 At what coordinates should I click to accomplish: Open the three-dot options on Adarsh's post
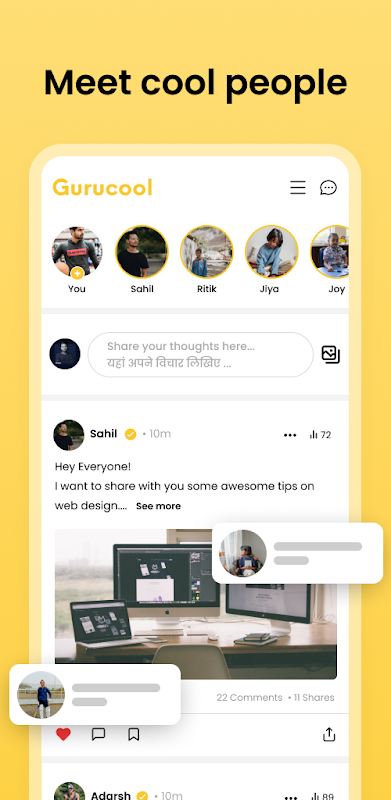pyautogui.click(x=290, y=796)
